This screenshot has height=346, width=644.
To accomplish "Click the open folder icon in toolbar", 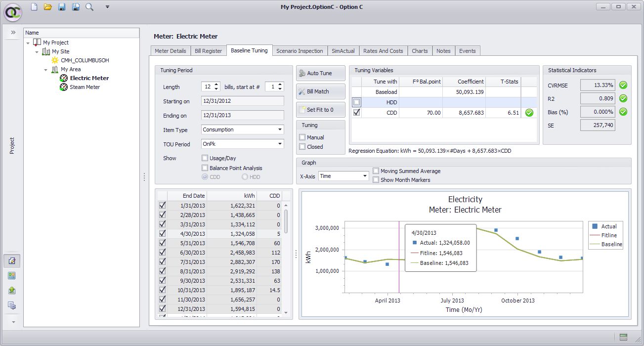I will (47, 7).
